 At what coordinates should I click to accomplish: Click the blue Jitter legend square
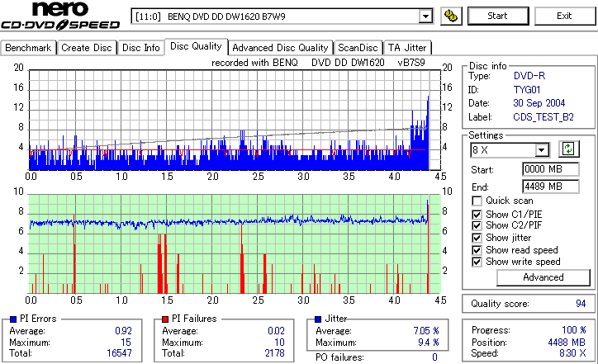[318, 319]
